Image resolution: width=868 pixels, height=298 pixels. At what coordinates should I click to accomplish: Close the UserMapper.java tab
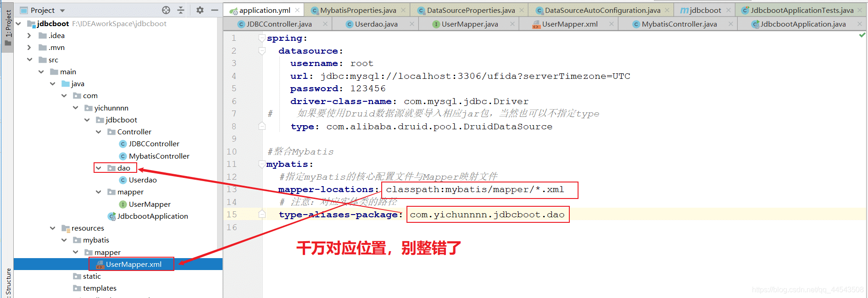coord(512,24)
